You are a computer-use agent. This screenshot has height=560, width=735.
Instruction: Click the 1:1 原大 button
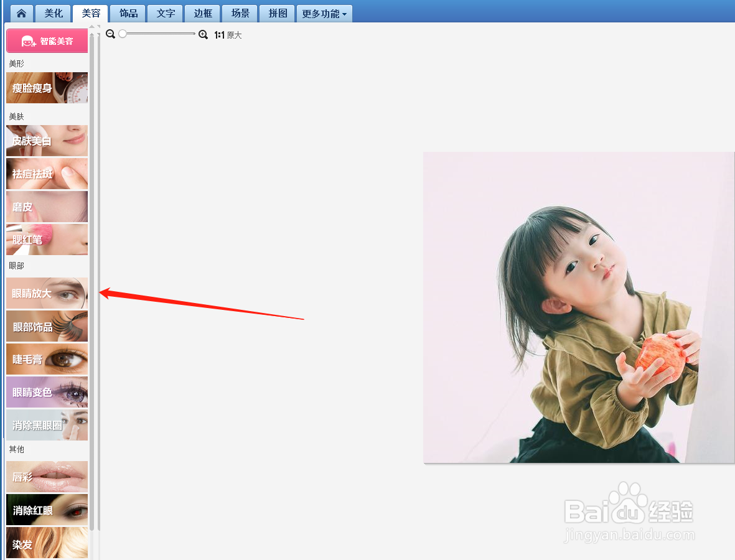[228, 35]
